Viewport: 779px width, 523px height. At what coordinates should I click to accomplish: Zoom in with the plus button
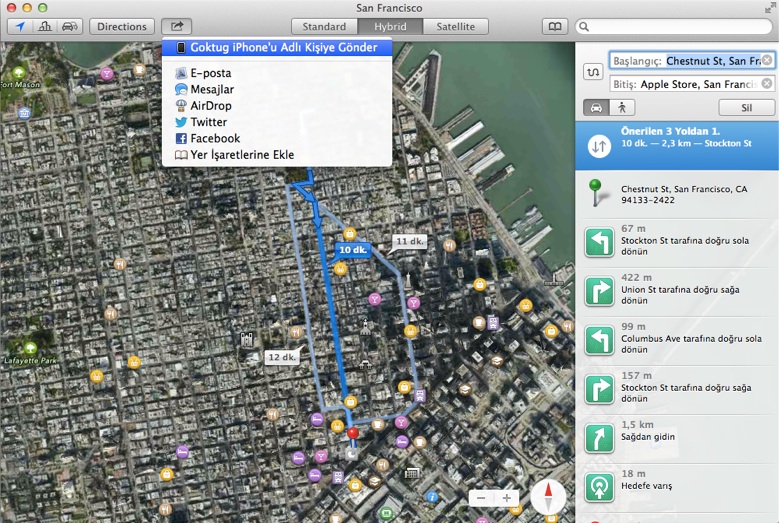click(506, 498)
